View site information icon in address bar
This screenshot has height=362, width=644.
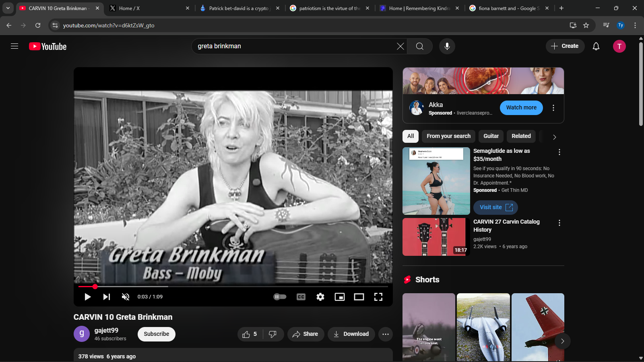click(55, 25)
